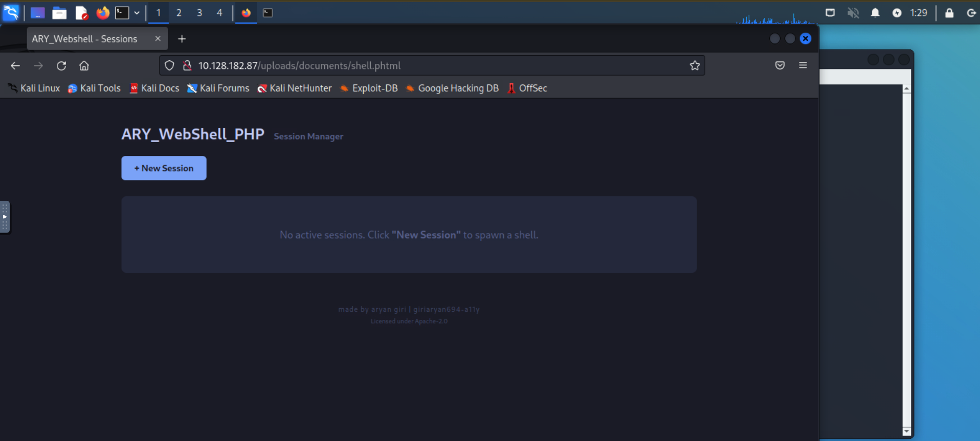
Task: Click the background window's scrollbar down arrow
Action: point(906,431)
